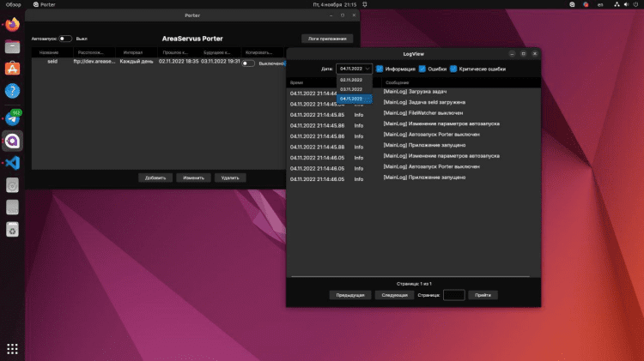
Task: Click the red tray indicator in the top bar
Action: tap(586, 4)
